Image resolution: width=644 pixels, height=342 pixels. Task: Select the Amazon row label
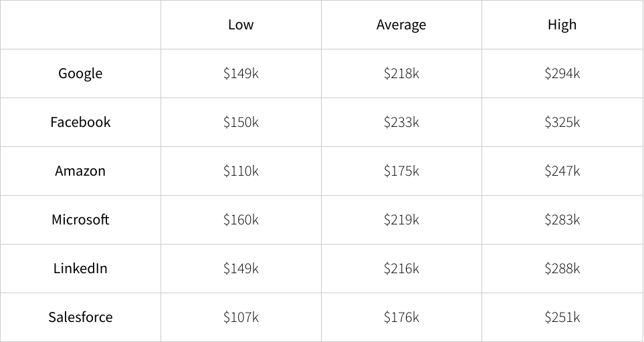(x=80, y=171)
